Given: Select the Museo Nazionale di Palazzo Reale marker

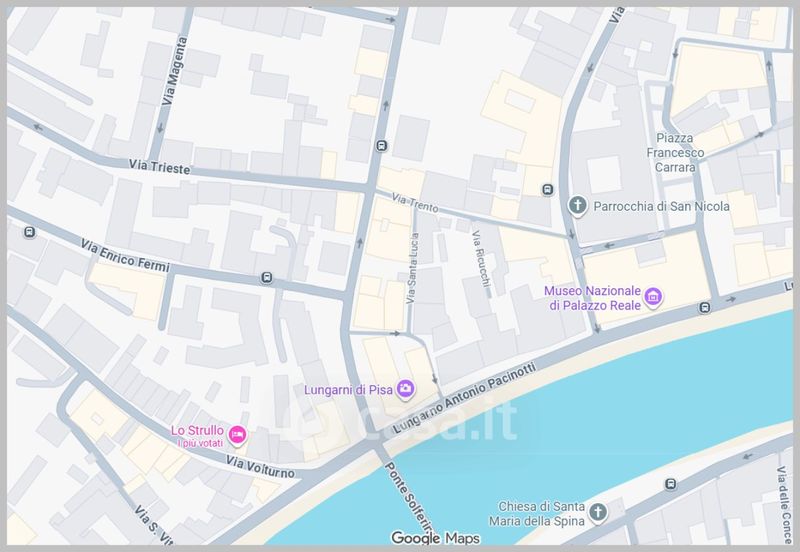Looking at the screenshot, I should tap(653, 296).
